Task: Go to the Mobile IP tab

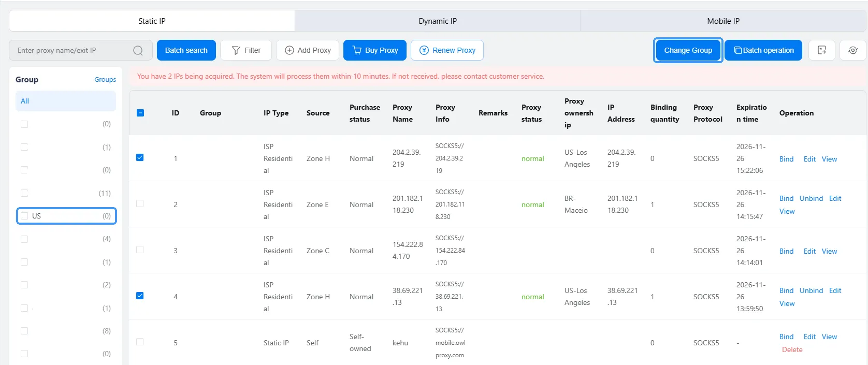Action: point(724,21)
